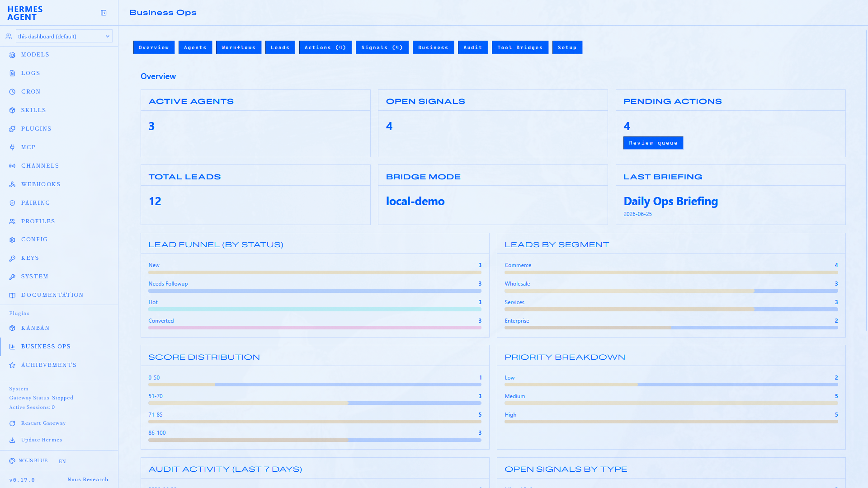Screen dimensions: 868x488
Task: Click the Business Ops chart icon
Action: point(12,347)
